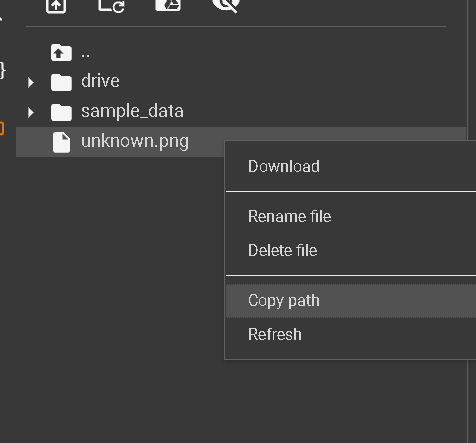Select the drive folder label
The width and height of the screenshot is (476, 443).
[100, 81]
